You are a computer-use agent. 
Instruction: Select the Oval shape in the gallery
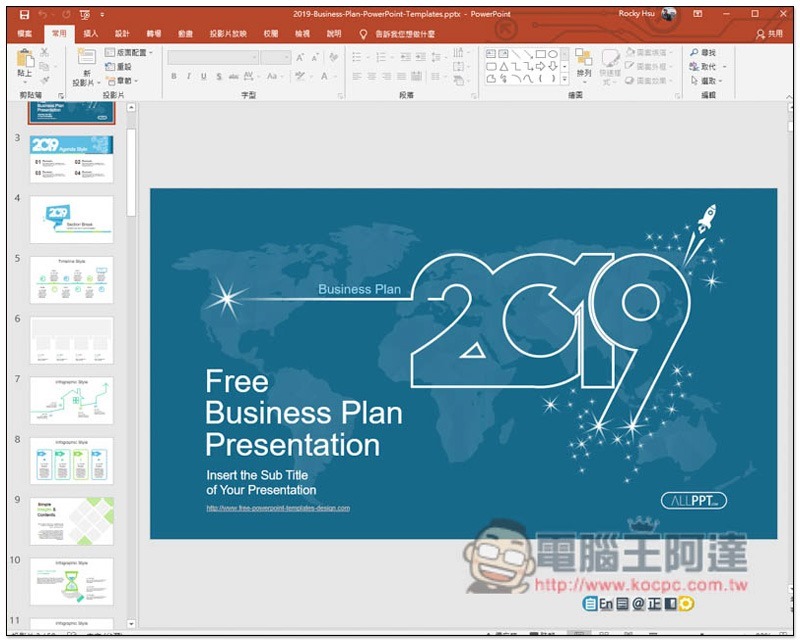pos(553,54)
